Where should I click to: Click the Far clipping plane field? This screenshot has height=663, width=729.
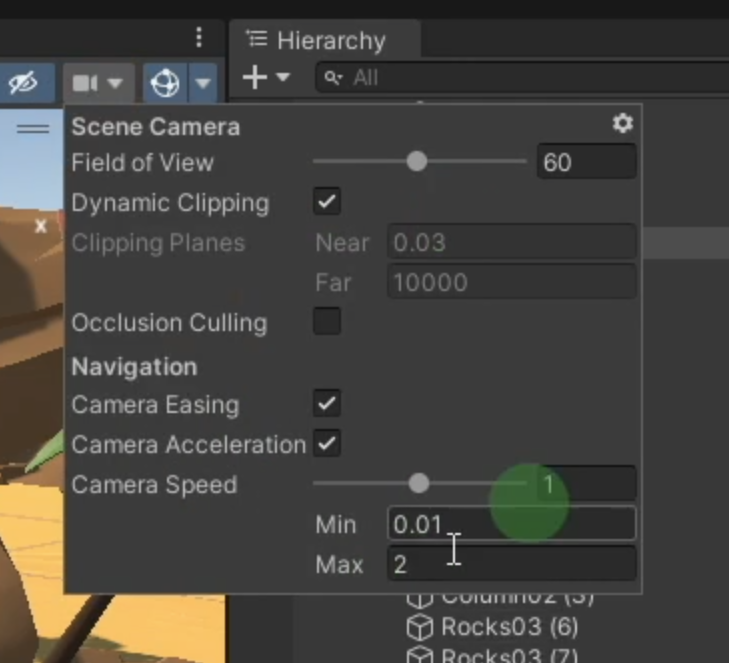(x=512, y=282)
